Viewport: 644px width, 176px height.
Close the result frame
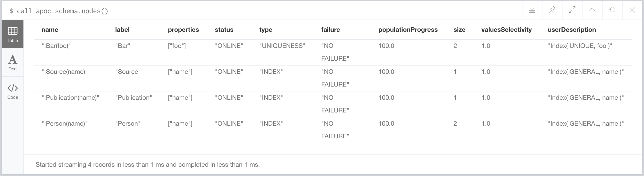tap(632, 10)
